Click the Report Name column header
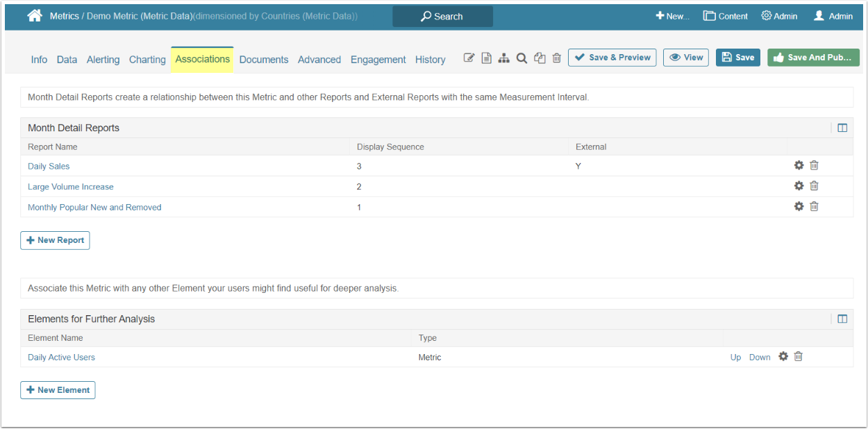 [53, 147]
